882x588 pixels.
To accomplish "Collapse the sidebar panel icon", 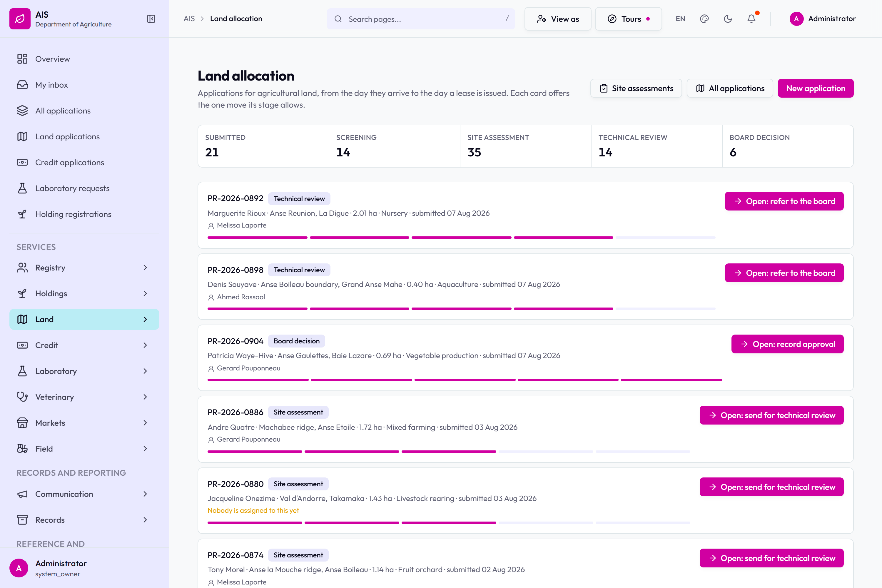I will [151, 19].
